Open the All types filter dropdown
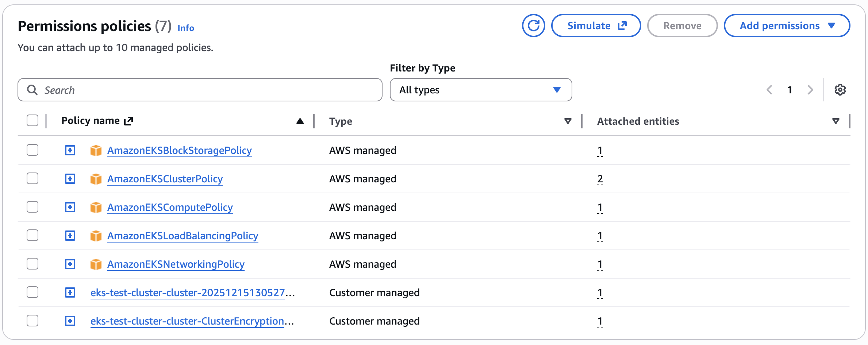Image resolution: width=868 pixels, height=345 pixels. tap(481, 90)
